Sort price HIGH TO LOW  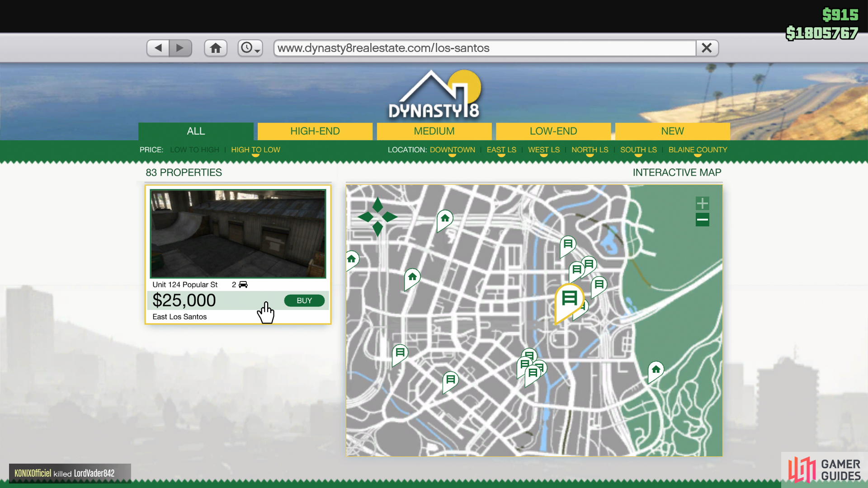255,150
